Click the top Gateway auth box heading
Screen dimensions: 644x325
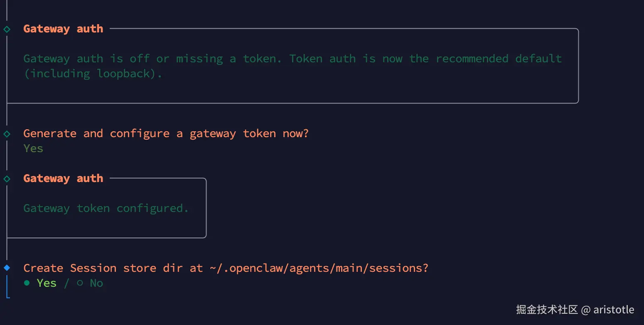point(63,29)
